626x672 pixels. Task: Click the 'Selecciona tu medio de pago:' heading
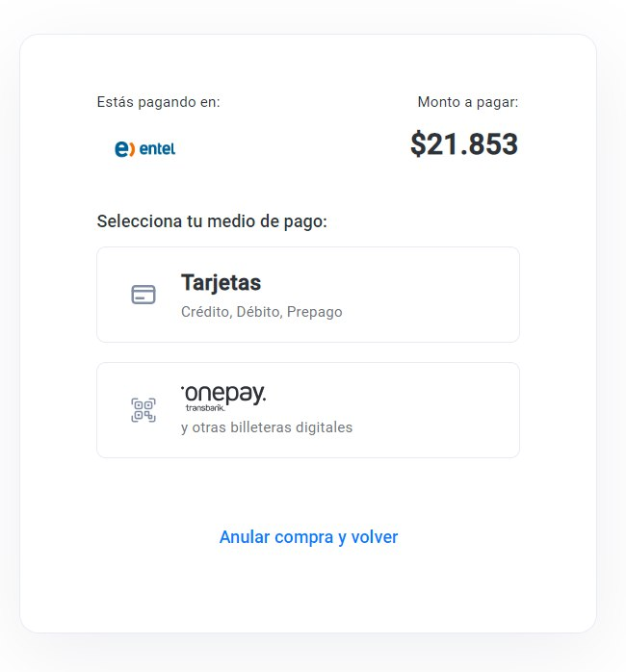tap(212, 221)
